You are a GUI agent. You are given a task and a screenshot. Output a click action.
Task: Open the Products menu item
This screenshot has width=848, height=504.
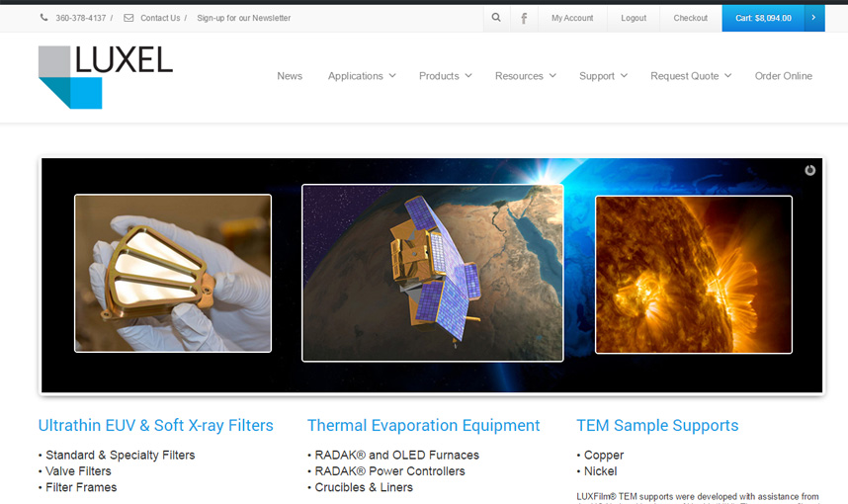(x=439, y=76)
